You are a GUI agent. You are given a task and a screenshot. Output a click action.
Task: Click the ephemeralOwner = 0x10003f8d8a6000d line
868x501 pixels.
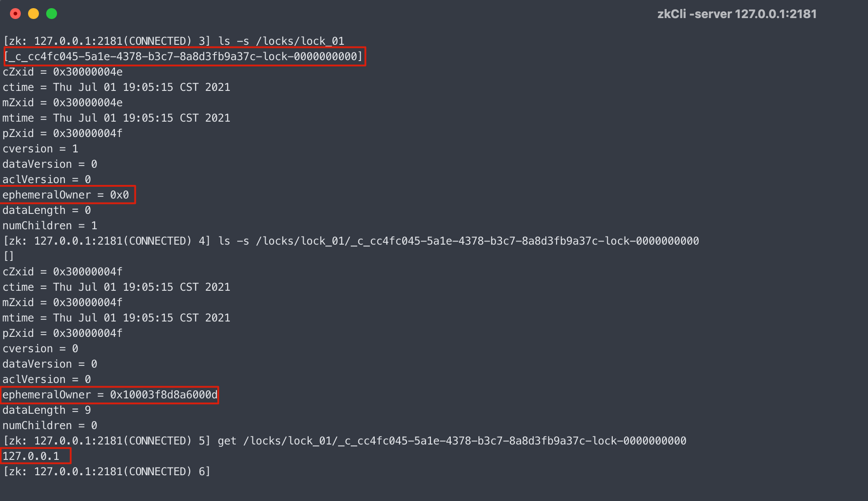[x=110, y=395]
